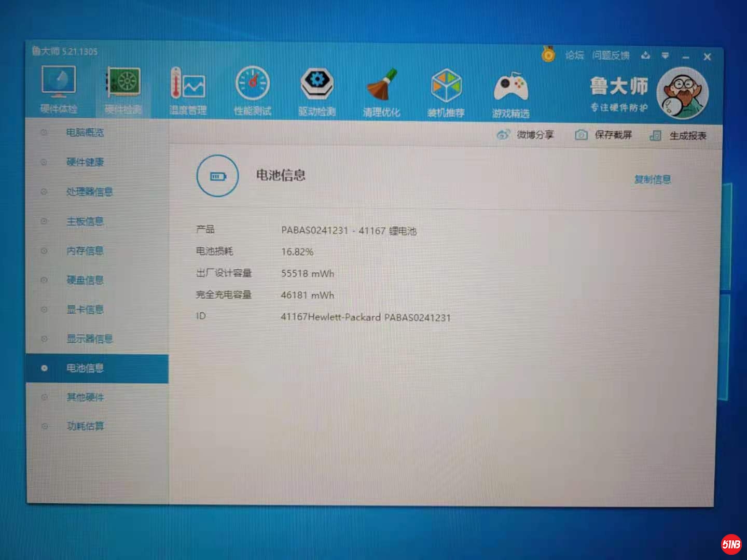The width and height of the screenshot is (747, 560).
Task: Click 保存截屏 camera screenshot button
Action: coord(604,135)
